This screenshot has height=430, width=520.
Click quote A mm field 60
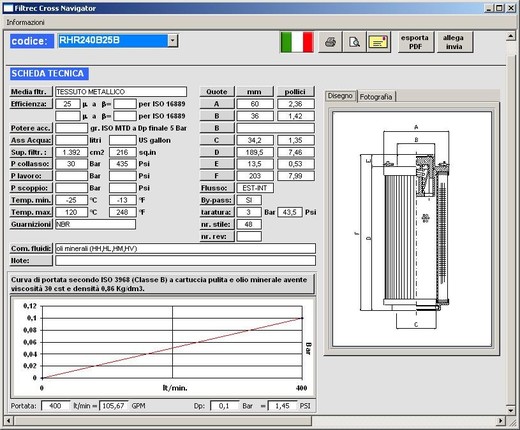pyautogui.click(x=255, y=104)
